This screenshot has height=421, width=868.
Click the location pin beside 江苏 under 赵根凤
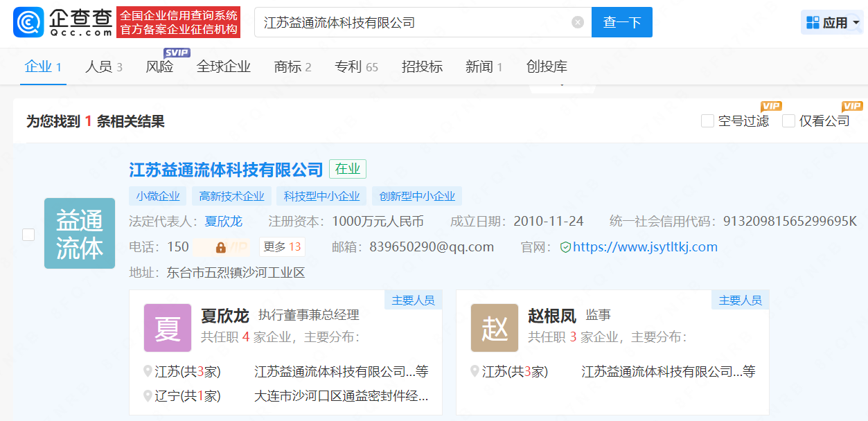point(475,372)
